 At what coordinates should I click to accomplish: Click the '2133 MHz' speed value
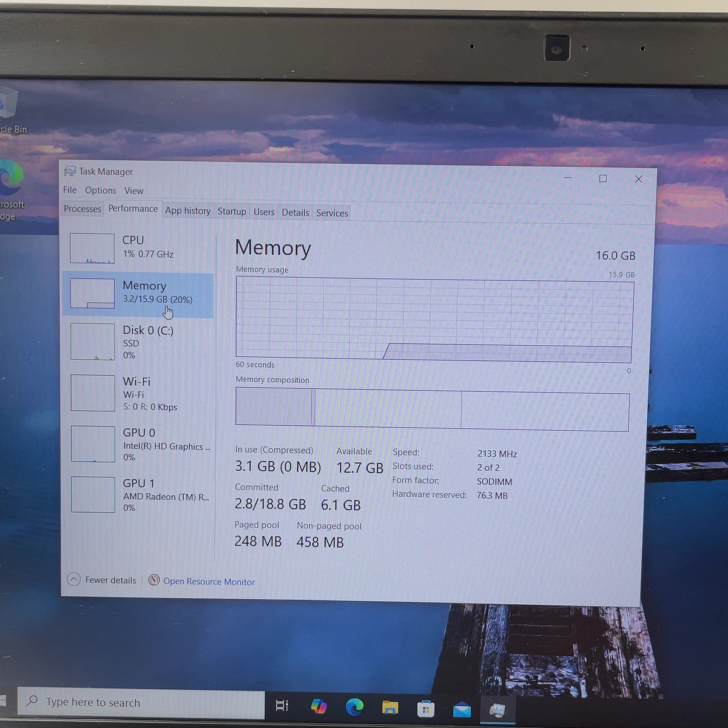pos(497,454)
